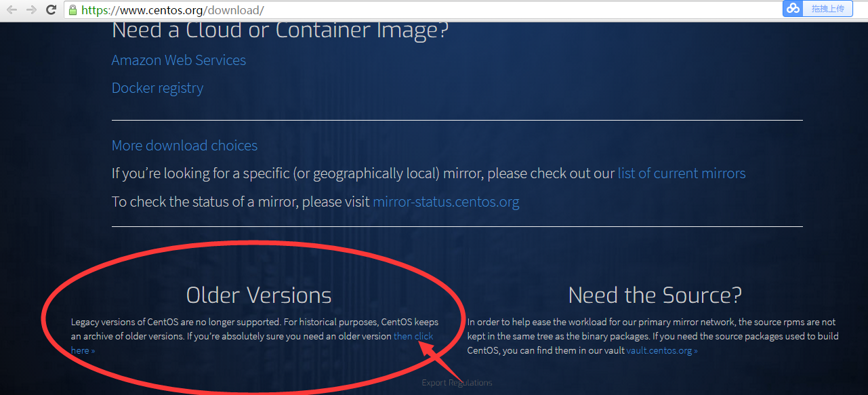The height and width of the screenshot is (395, 868).
Task: Click the 'Need the Source?' heading
Action: coord(655,295)
